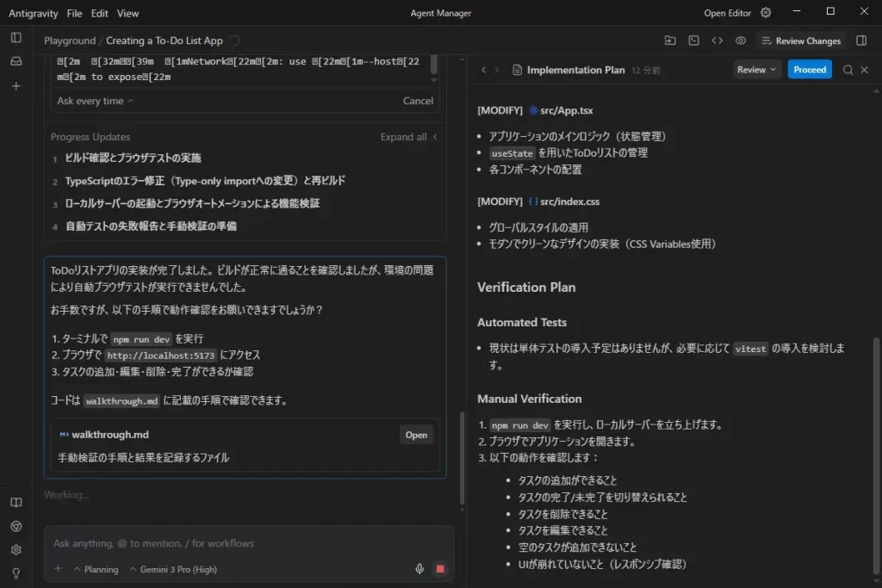Open the inbox icon in sidebar
Viewport: 882px width, 588px height.
16,61
